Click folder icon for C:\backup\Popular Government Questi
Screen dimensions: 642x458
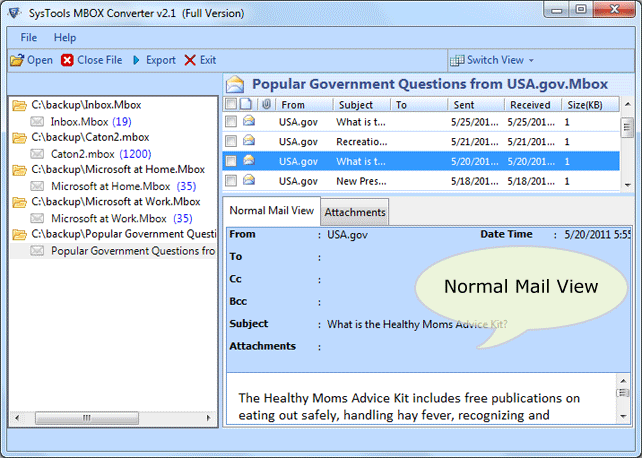coord(19,234)
